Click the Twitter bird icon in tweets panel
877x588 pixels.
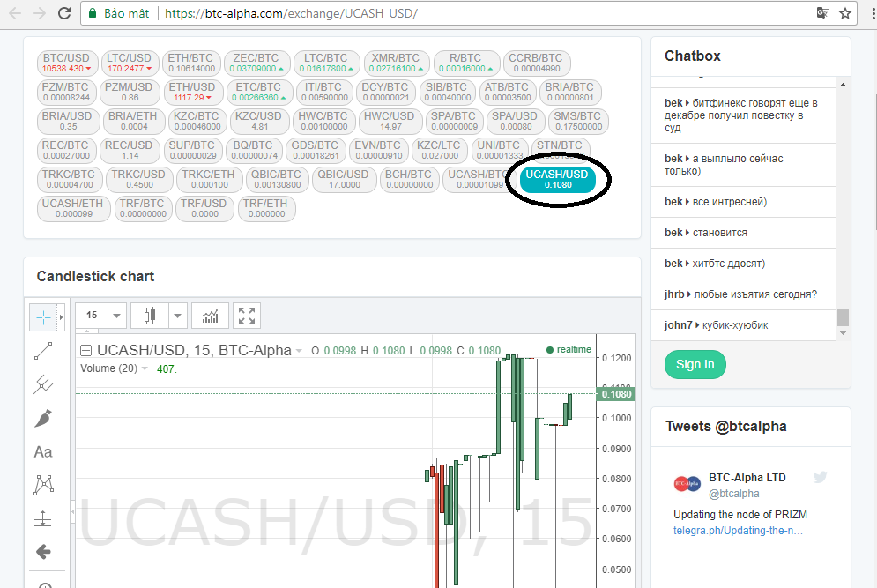(x=820, y=477)
